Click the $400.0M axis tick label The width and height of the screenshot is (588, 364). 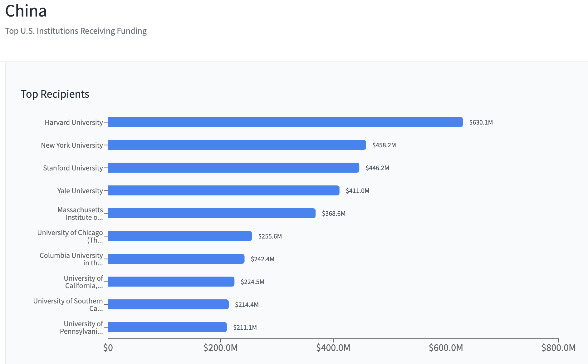pyautogui.click(x=333, y=348)
